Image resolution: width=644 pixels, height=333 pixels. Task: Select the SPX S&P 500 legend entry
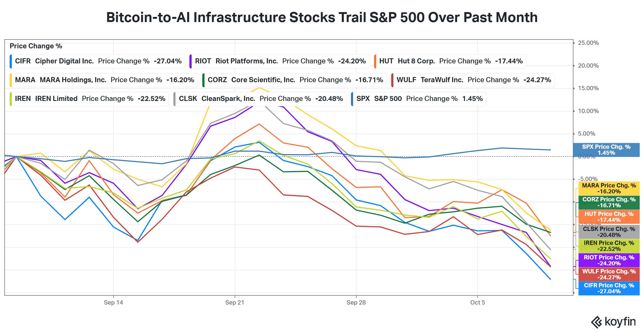[x=419, y=99]
